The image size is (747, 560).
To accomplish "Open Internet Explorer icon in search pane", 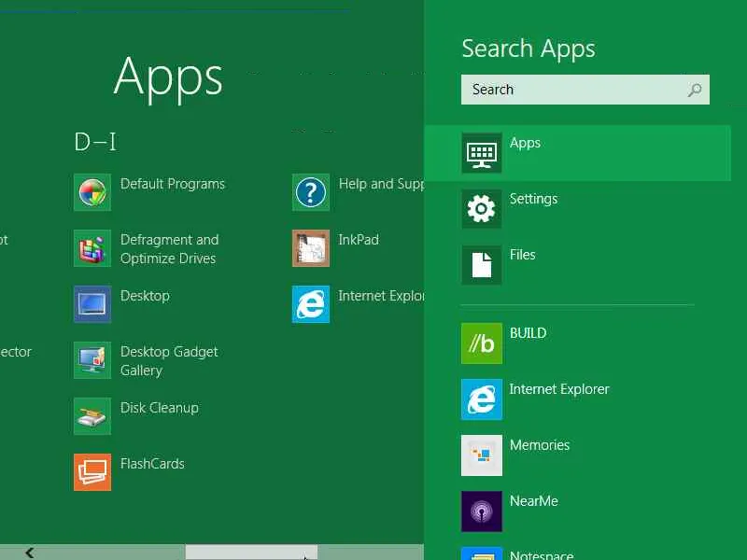I will (482, 399).
